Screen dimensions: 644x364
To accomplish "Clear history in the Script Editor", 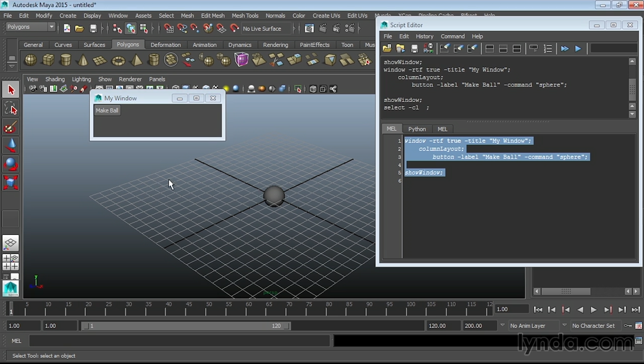I will pyautogui.click(x=445, y=49).
